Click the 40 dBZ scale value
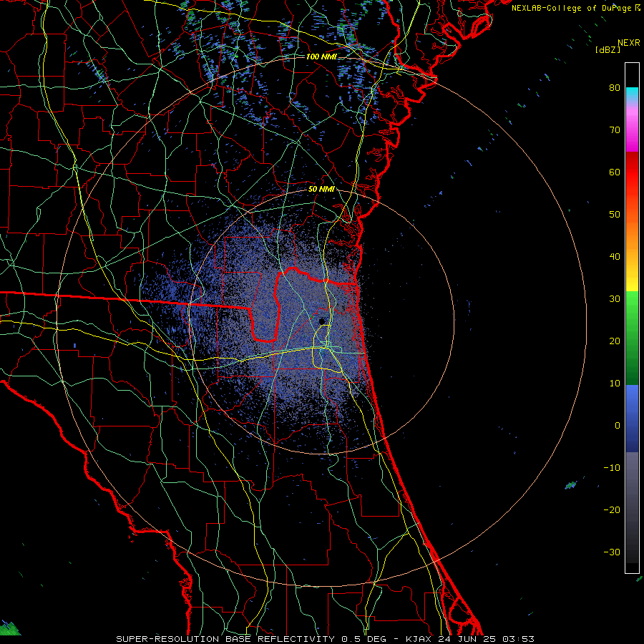The width and height of the screenshot is (644, 644). click(615, 257)
